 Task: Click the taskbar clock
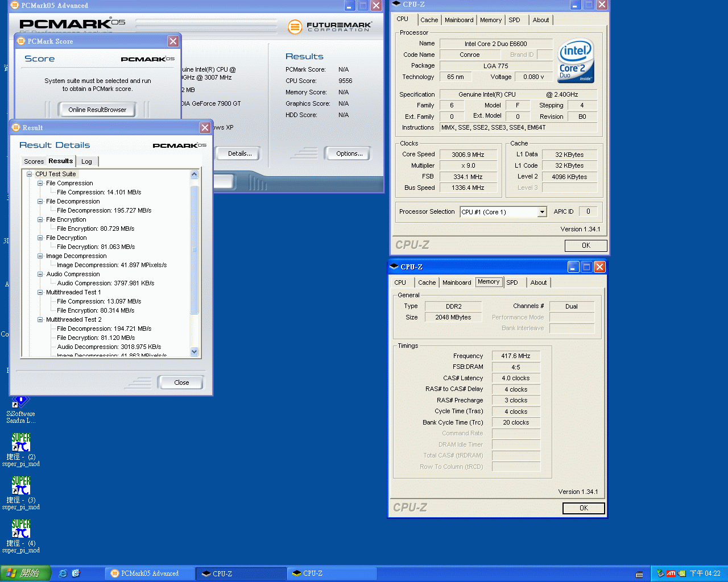coord(705,573)
